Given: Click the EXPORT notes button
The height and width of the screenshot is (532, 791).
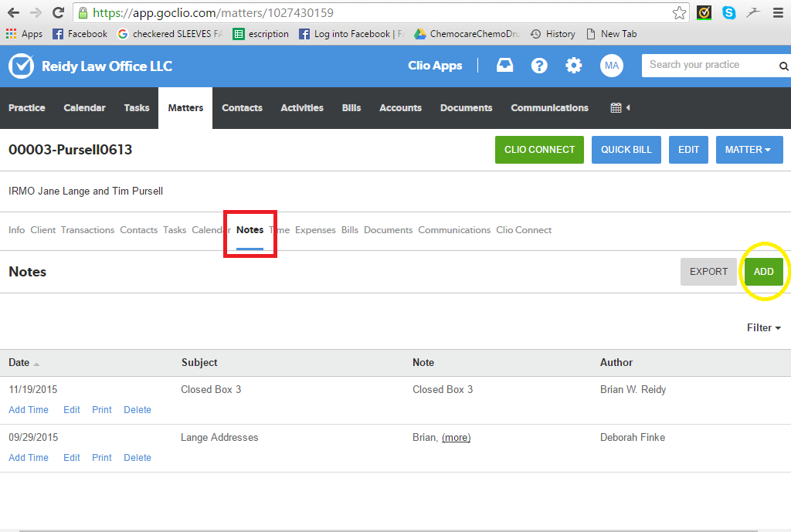Looking at the screenshot, I should coord(708,272).
